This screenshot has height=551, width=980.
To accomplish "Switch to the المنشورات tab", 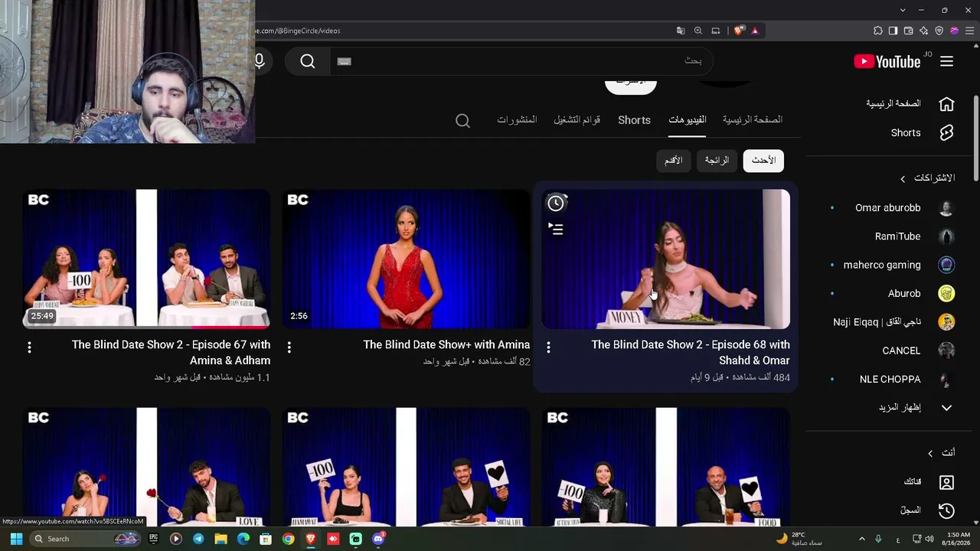I will pyautogui.click(x=517, y=120).
